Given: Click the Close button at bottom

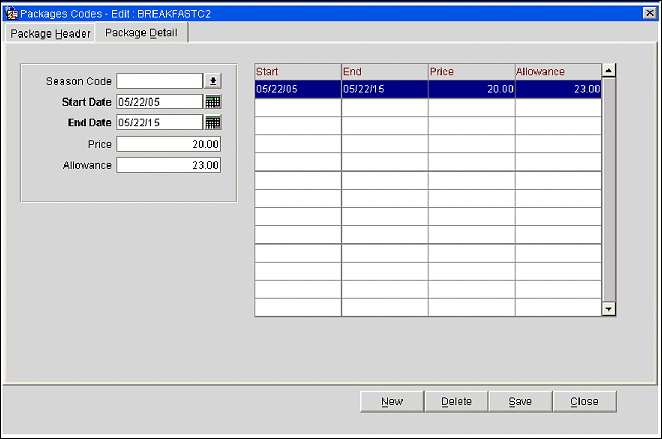Looking at the screenshot, I should [584, 401].
